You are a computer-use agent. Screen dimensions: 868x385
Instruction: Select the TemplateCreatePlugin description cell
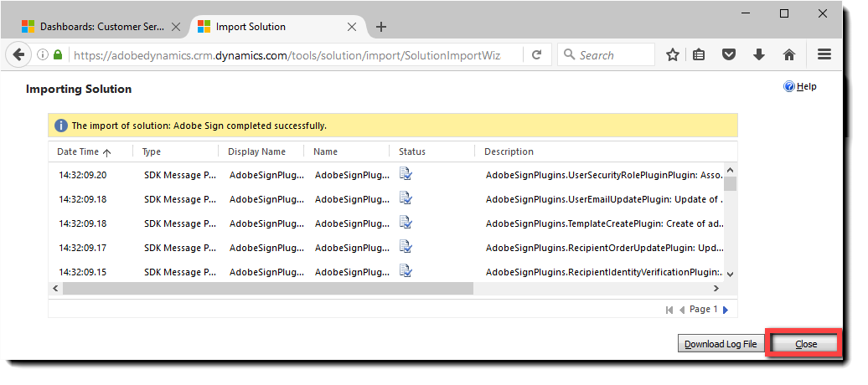[x=604, y=223]
